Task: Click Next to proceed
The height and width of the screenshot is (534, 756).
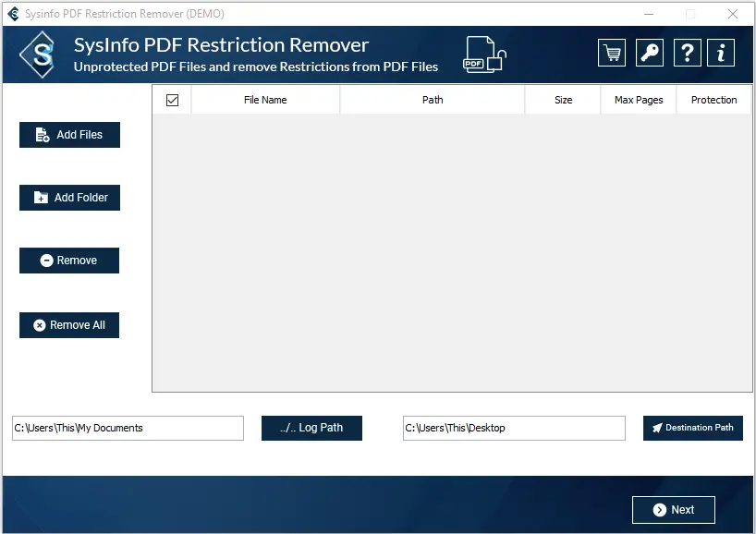Action: click(x=673, y=509)
